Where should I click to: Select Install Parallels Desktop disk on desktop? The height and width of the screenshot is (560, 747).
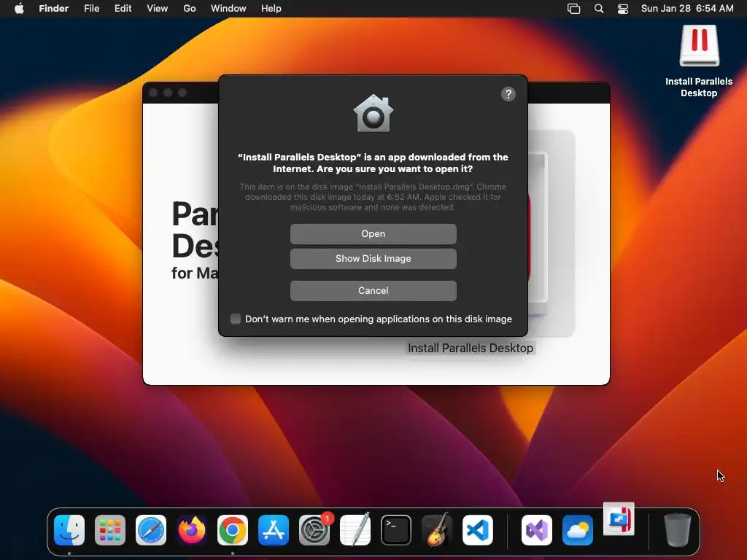(x=699, y=46)
